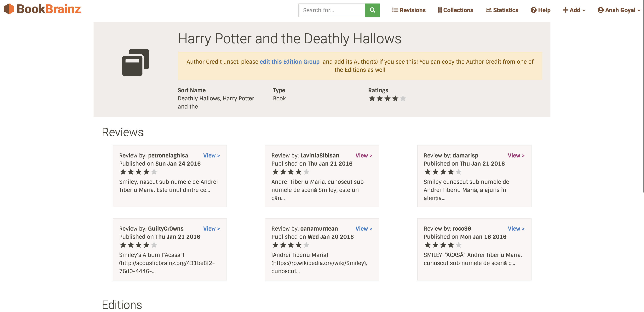This screenshot has height=312, width=644.
Task: Click the star rating in LaviniaSibisan's review
Action: [x=290, y=172]
